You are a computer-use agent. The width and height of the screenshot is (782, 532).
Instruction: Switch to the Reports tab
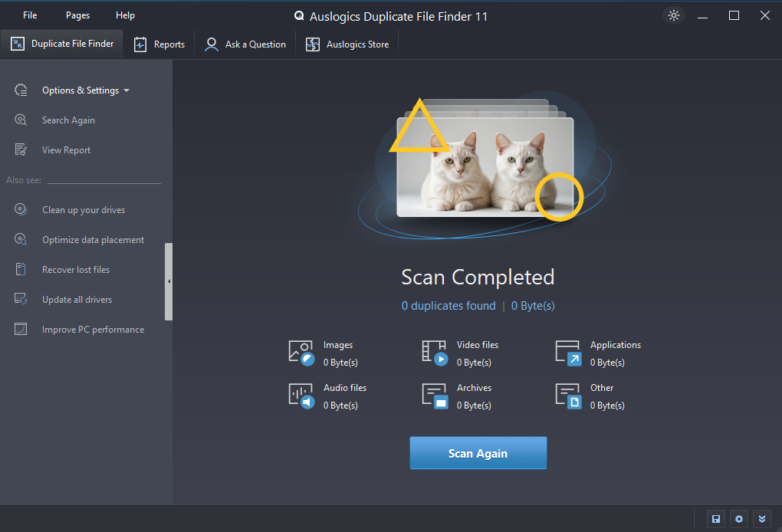(159, 44)
